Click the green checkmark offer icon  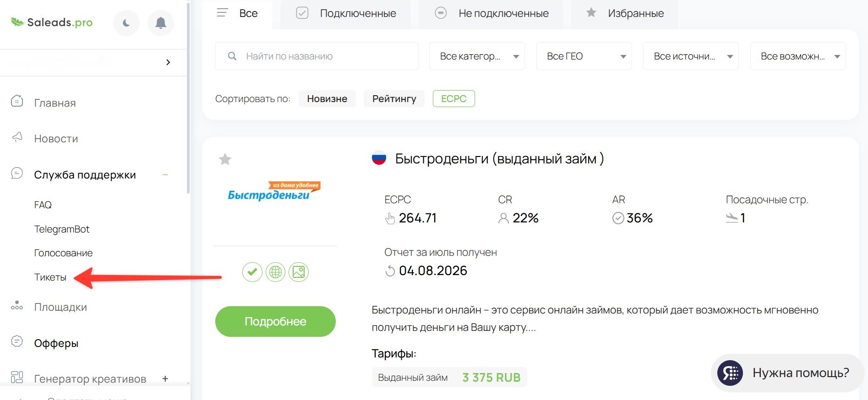coord(252,272)
